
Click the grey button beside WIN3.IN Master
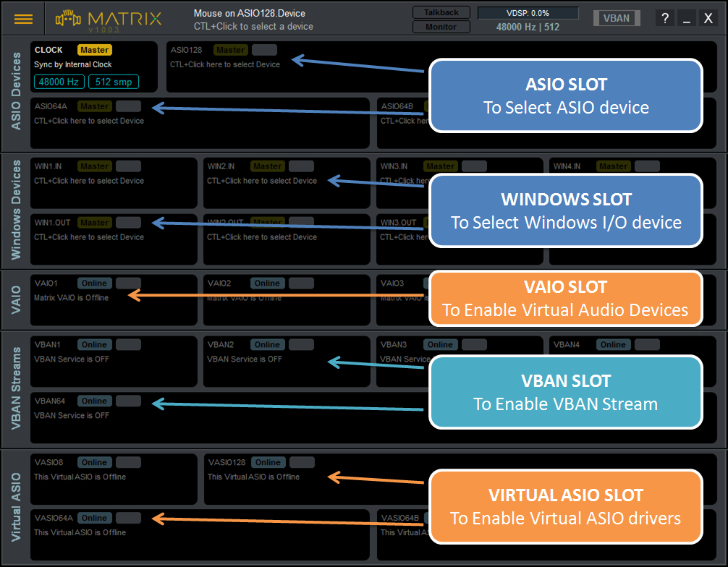tap(475, 166)
